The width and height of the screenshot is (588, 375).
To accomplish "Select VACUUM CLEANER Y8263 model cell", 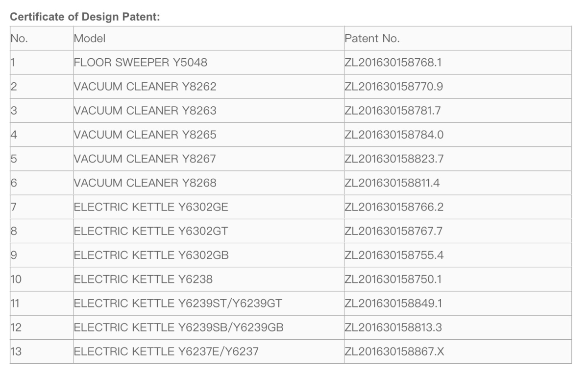I will pos(209,111).
